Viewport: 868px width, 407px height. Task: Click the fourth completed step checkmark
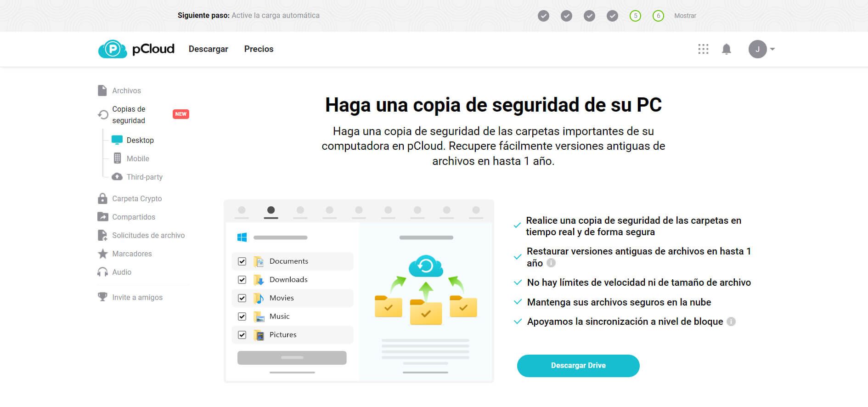click(612, 16)
